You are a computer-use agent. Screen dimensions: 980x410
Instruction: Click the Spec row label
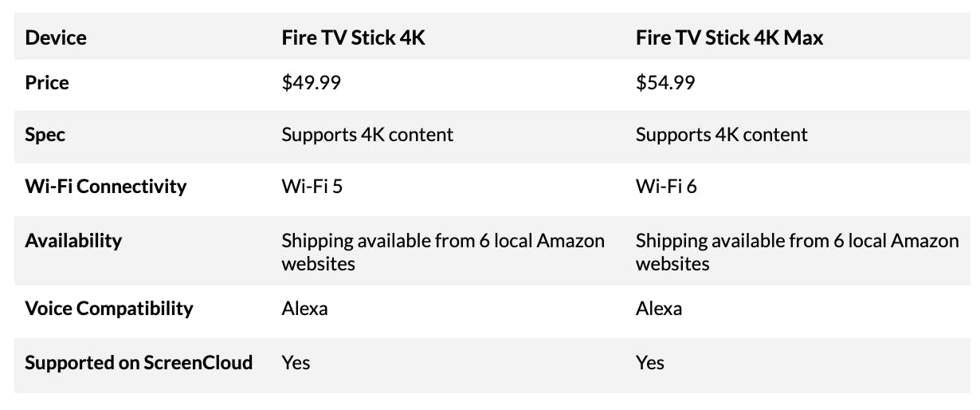[45, 135]
